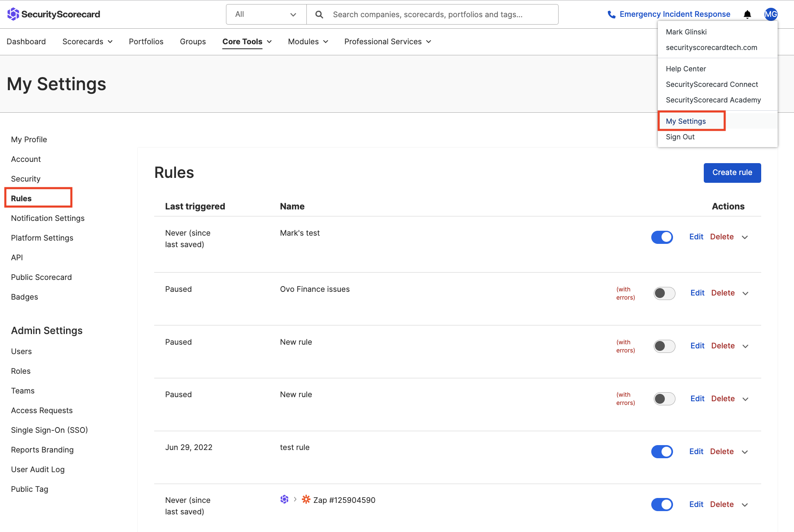Expand Mark's test rule details chevron
The image size is (794, 532).
click(745, 237)
